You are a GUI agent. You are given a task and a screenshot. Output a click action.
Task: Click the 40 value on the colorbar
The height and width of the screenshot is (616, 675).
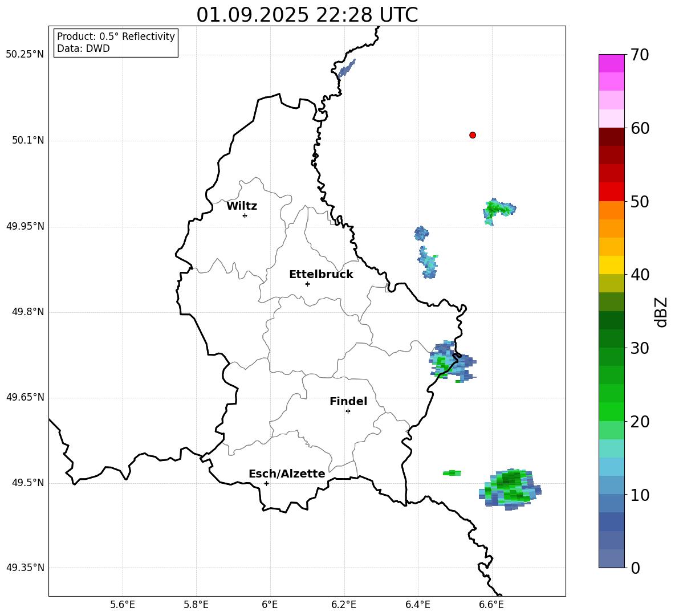640,275
